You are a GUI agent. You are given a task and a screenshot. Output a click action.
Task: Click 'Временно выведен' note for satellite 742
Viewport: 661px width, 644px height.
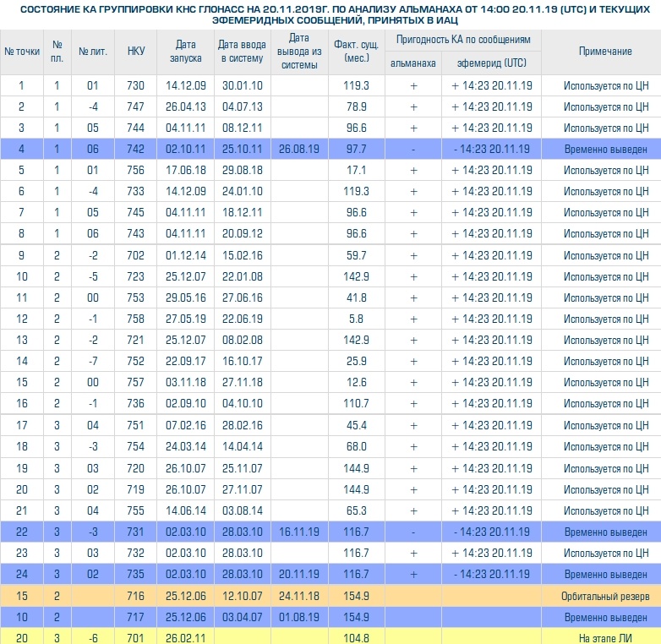[x=605, y=150]
